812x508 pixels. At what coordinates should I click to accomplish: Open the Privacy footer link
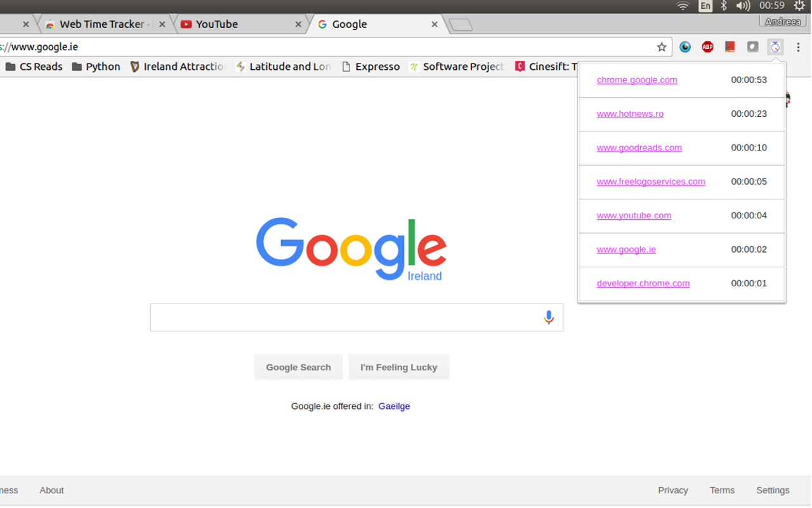point(673,490)
